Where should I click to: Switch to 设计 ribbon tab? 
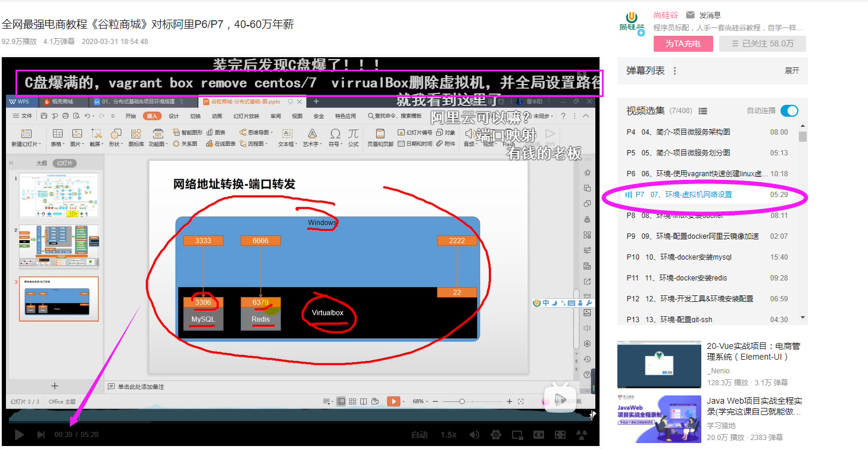[x=174, y=116]
